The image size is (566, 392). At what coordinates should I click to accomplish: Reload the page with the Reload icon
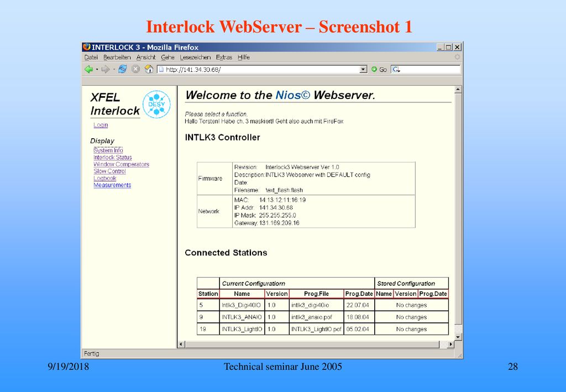122,69
